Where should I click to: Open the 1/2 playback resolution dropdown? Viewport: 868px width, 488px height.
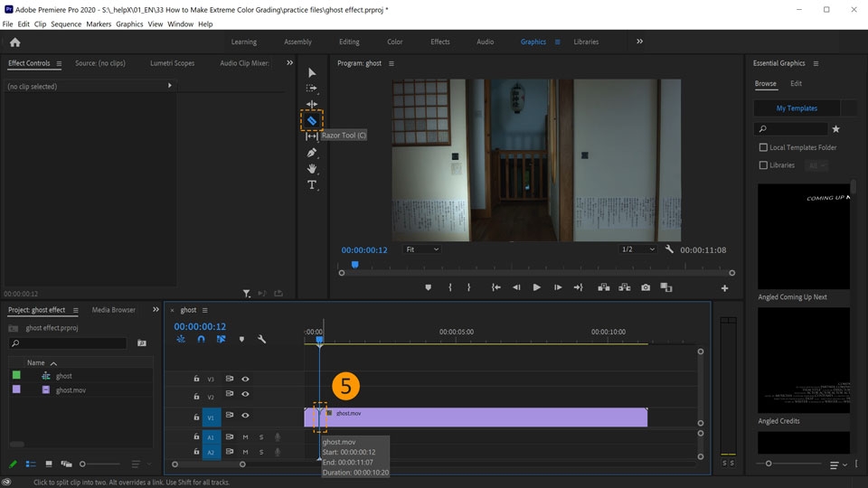tap(638, 249)
